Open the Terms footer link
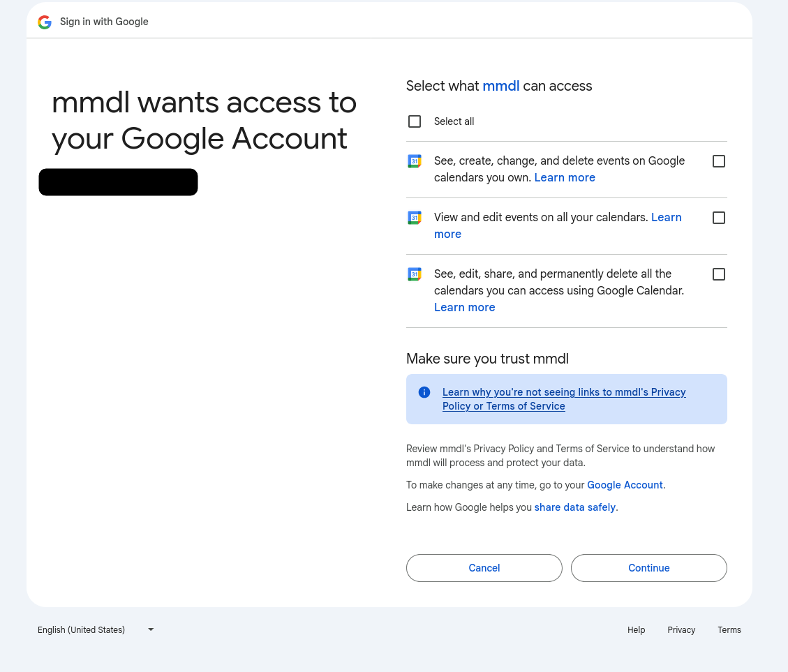 pyautogui.click(x=729, y=629)
